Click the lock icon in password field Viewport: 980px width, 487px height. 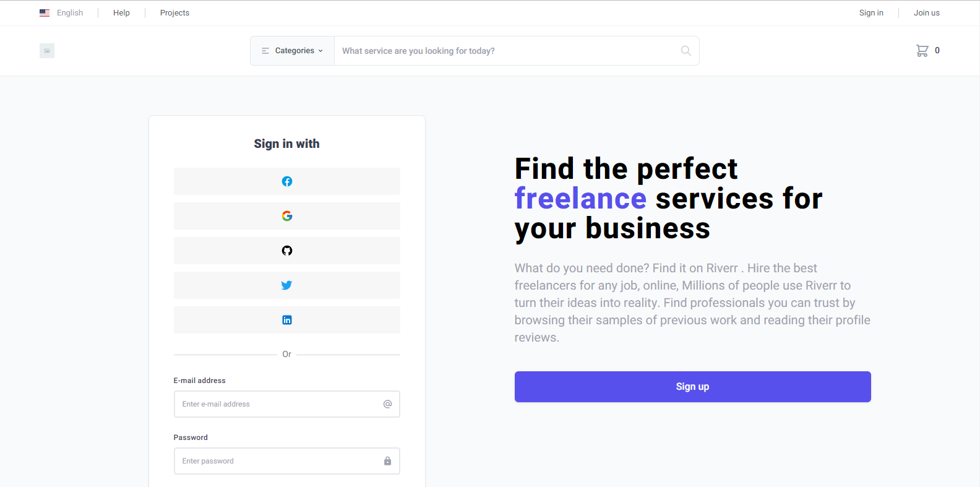(387, 461)
